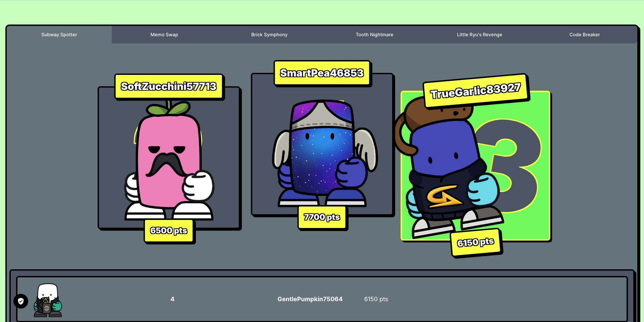
Task: Click the 6500 pts score badge
Action: point(169,231)
